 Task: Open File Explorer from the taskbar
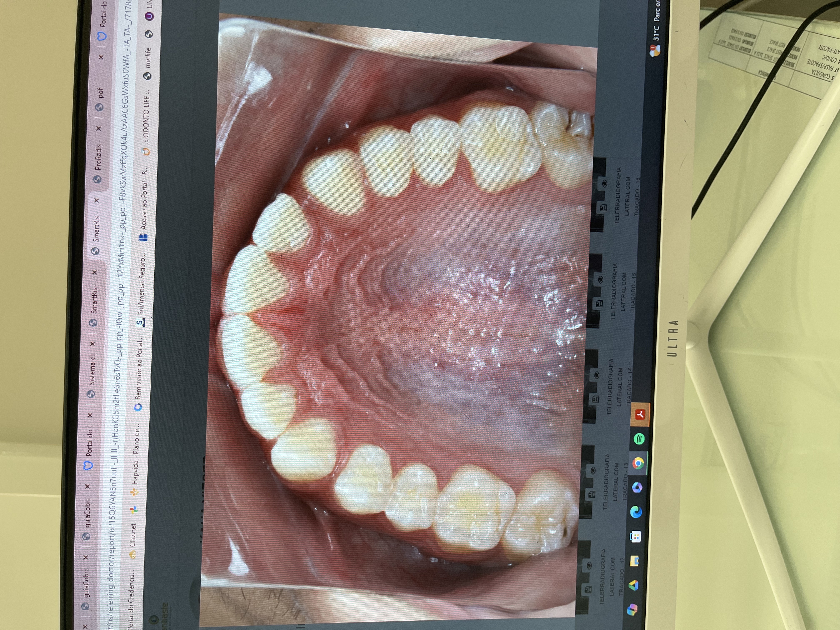pos(634,560)
